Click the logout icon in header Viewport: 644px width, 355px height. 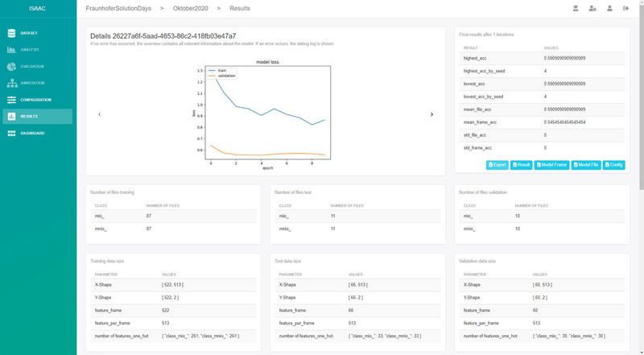[x=625, y=9]
